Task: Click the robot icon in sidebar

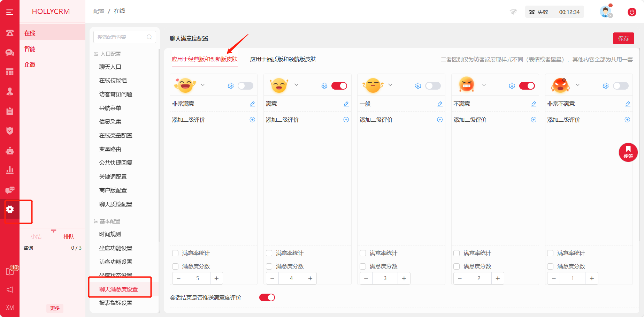Action: tap(10, 151)
